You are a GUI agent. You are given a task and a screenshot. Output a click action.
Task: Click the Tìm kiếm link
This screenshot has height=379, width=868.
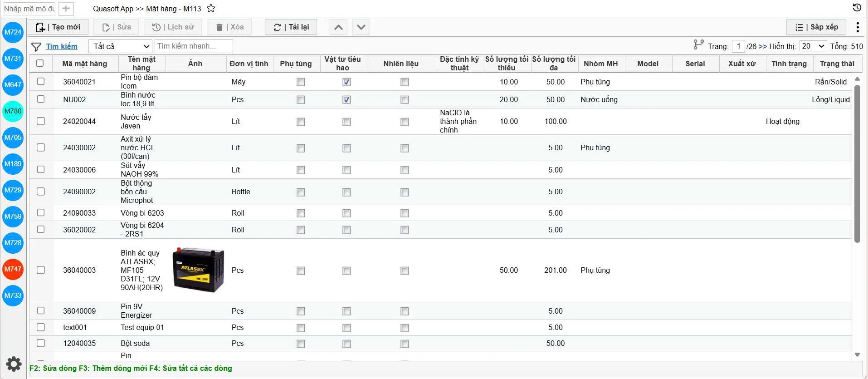(62, 46)
